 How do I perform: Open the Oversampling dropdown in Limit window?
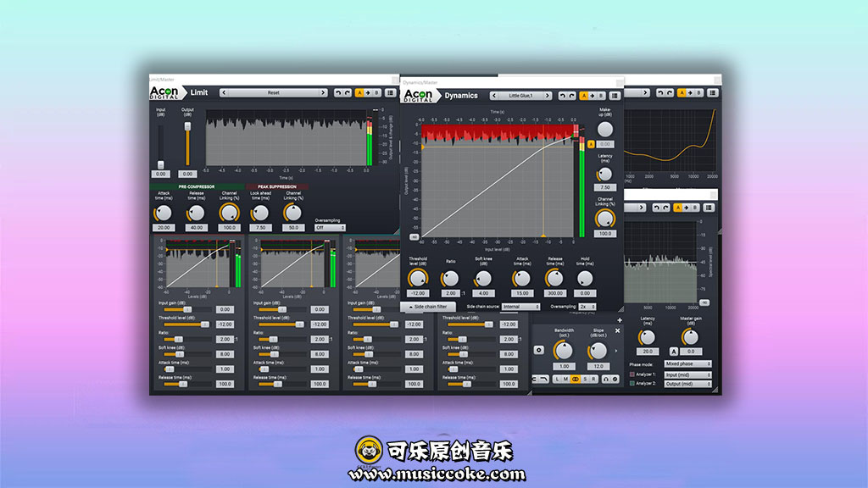click(330, 228)
